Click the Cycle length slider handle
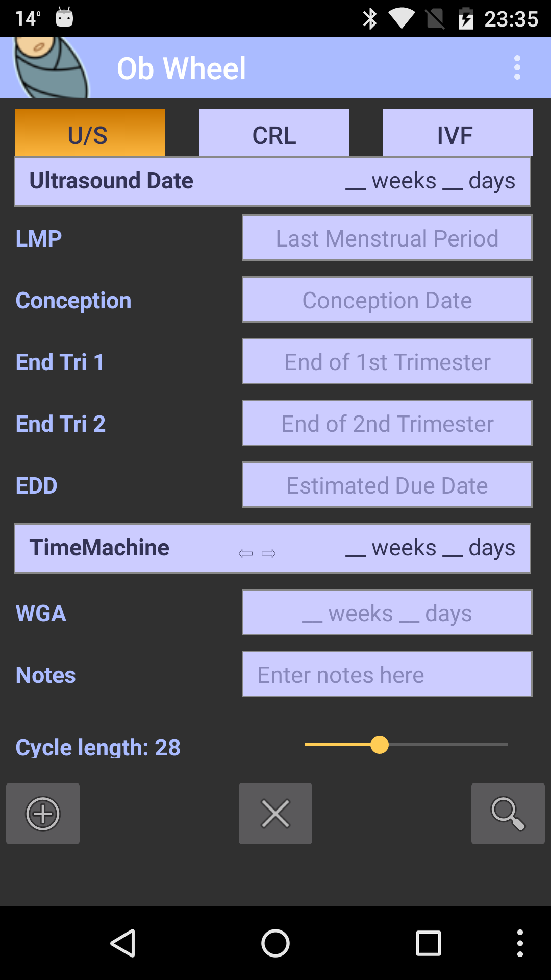Screen dimensions: 551x980 (380, 745)
